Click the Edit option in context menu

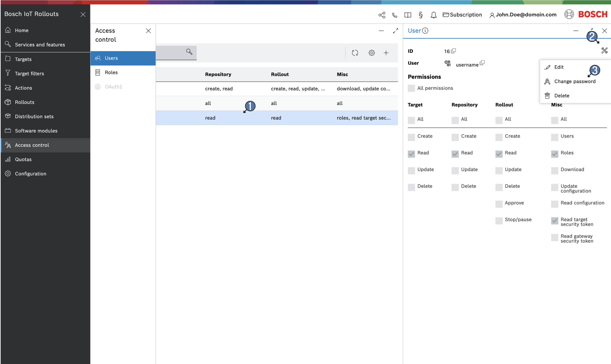[559, 67]
